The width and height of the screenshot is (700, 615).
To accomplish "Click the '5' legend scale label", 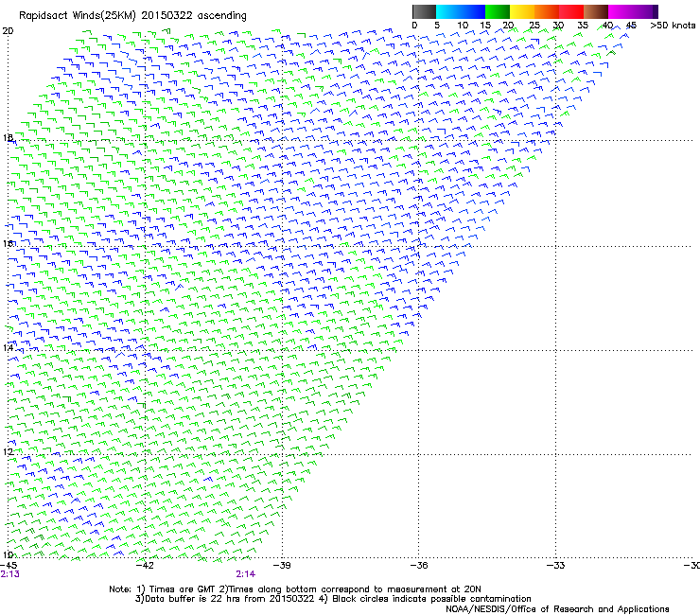I will [437, 26].
